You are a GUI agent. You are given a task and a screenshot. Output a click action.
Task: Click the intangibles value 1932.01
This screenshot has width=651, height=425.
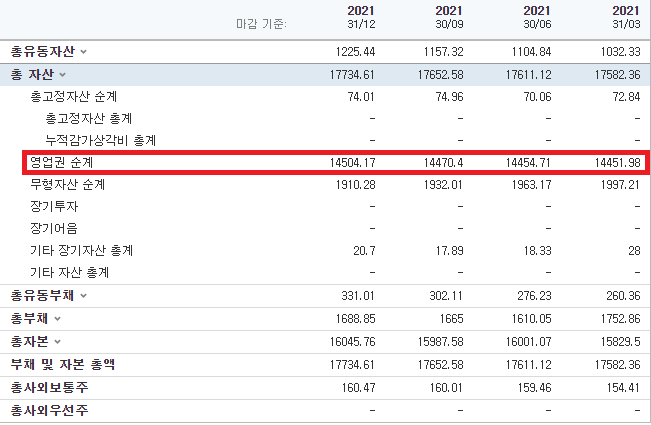[x=443, y=184]
